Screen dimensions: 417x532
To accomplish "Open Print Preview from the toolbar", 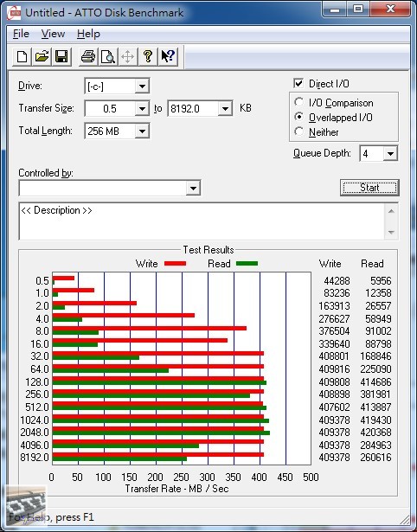I will click(x=108, y=57).
